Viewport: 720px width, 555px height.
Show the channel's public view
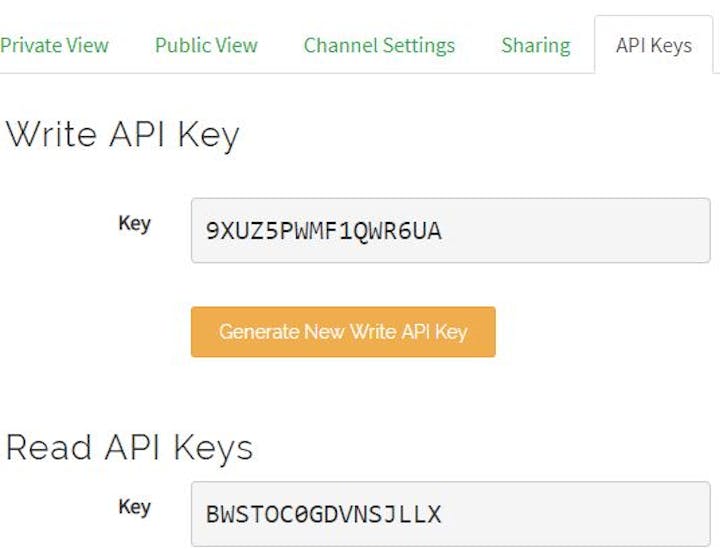pyautogui.click(x=206, y=45)
